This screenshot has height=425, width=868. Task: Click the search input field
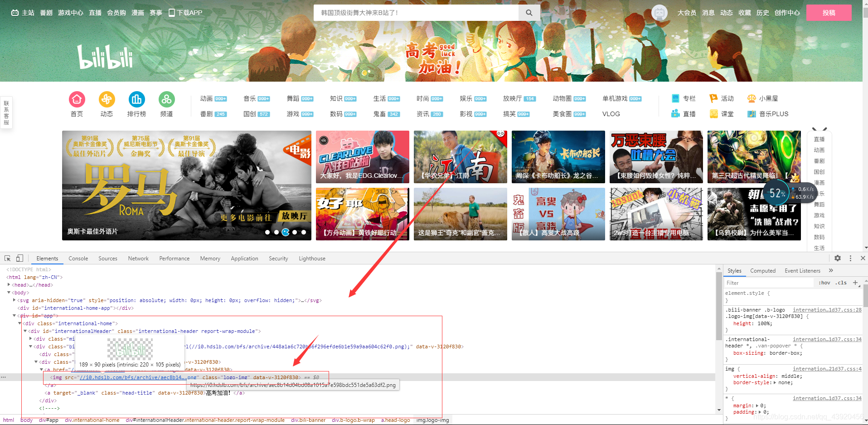(416, 13)
